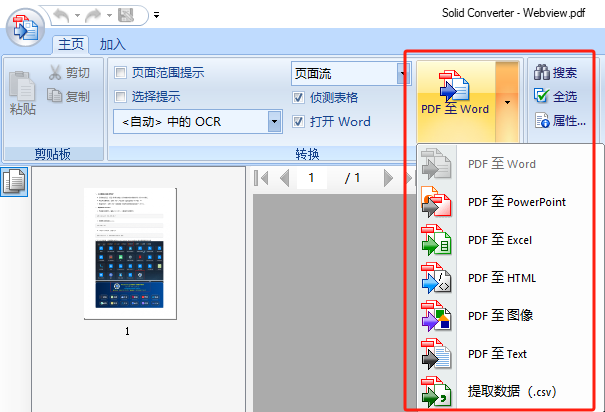Collapse the PDF 至 Word split-button arrow
This screenshot has width=605, height=412.
(x=507, y=102)
